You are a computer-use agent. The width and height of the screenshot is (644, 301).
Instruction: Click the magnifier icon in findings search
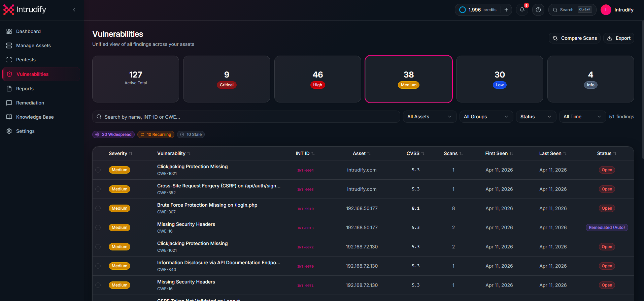click(99, 117)
